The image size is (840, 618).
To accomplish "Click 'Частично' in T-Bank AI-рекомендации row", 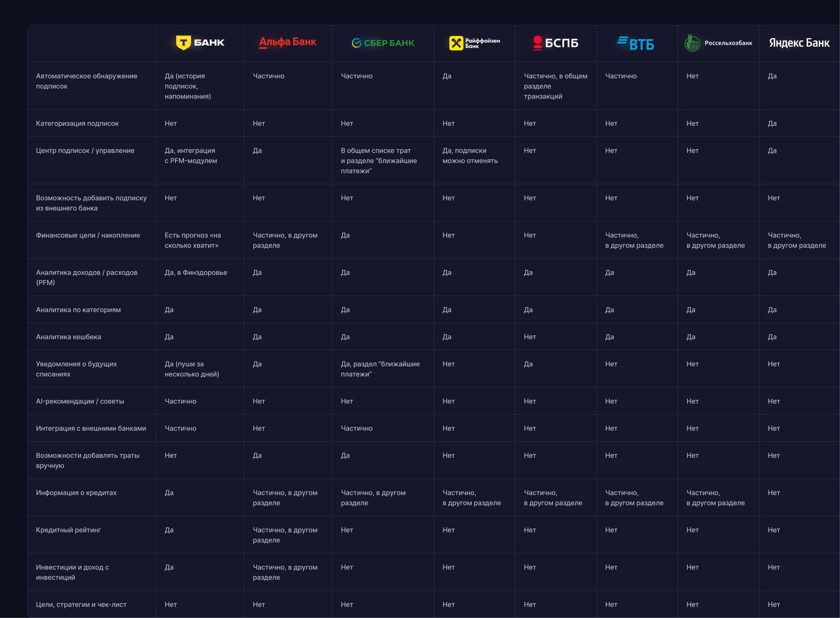I will [x=180, y=401].
